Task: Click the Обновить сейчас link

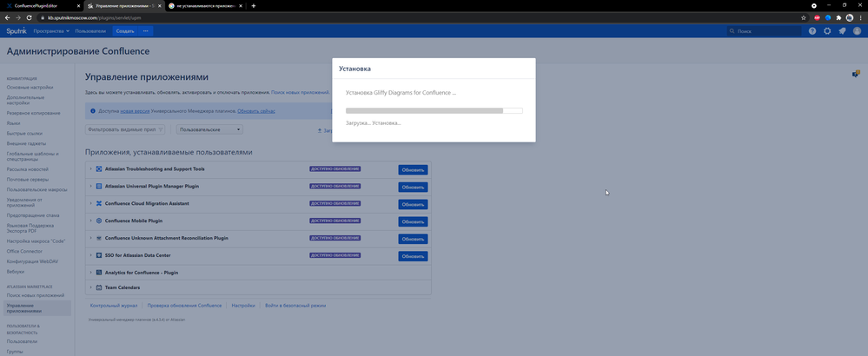Action: [256, 111]
